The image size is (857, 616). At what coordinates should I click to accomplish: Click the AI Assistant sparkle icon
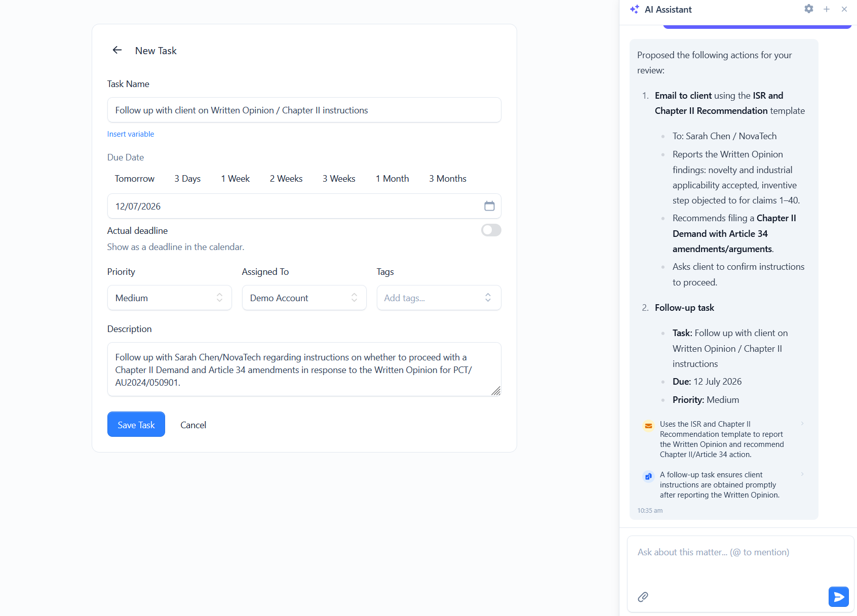click(x=634, y=9)
